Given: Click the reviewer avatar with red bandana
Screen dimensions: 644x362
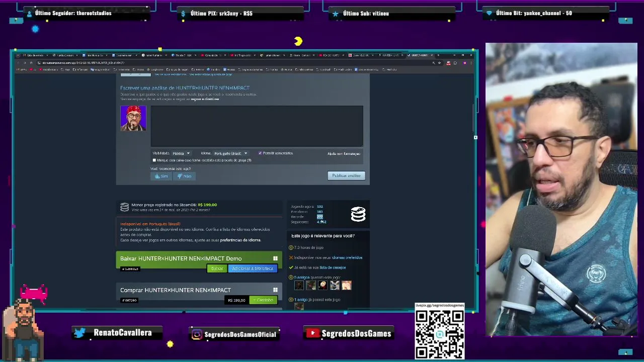Looking at the screenshot, I should pos(133,118).
